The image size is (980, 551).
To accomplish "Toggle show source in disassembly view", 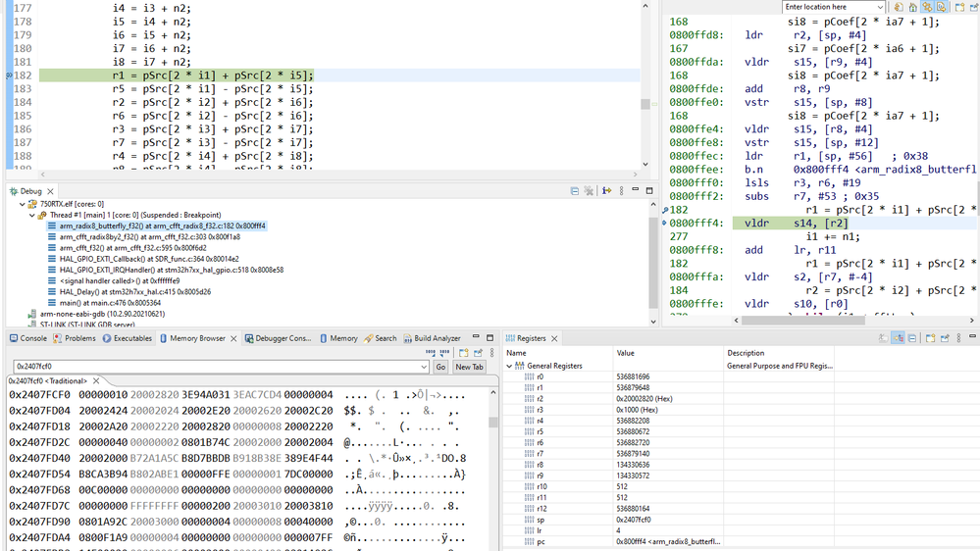I will (941, 7).
